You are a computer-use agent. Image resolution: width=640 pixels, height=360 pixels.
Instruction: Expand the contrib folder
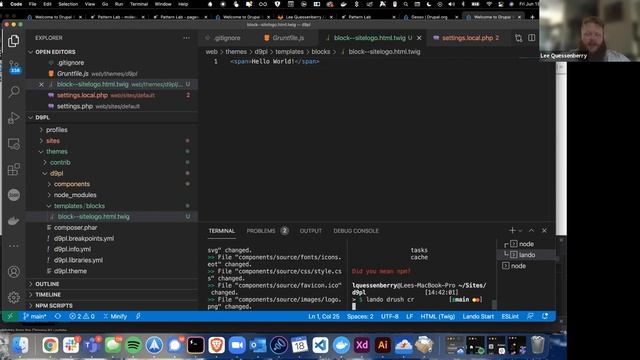60,162
